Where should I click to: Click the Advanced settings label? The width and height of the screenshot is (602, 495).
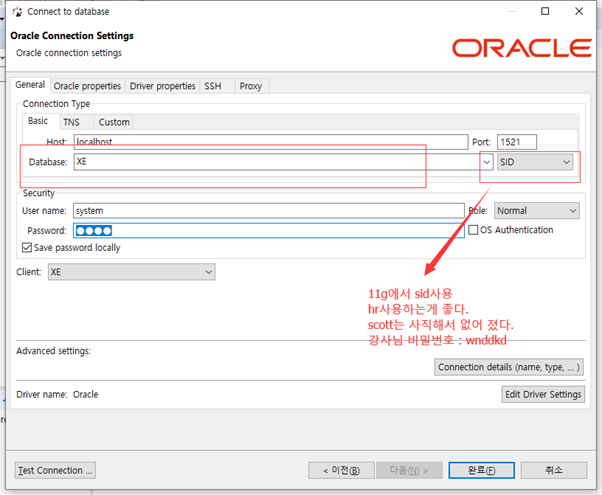tap(53, 351)
